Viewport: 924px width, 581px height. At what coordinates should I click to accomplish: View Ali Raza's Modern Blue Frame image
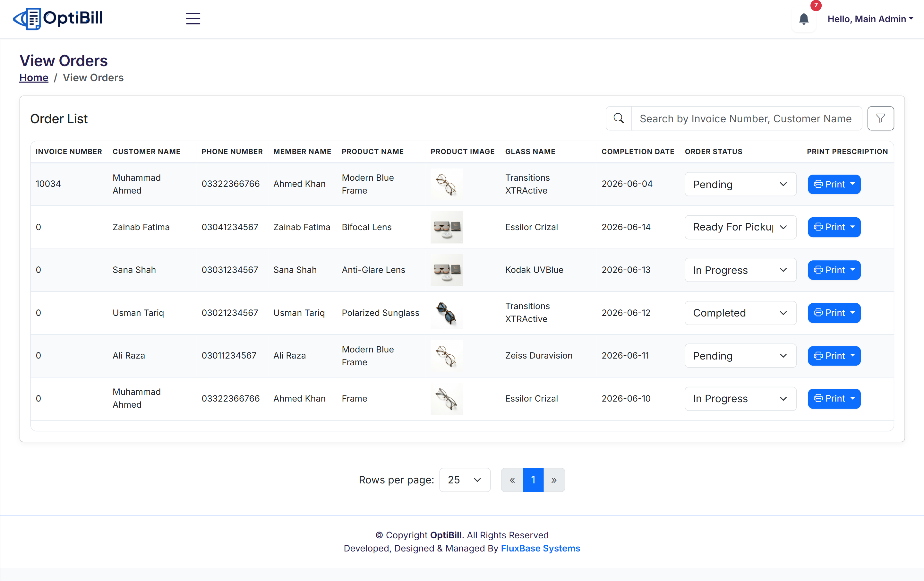(x=447, y=356)
